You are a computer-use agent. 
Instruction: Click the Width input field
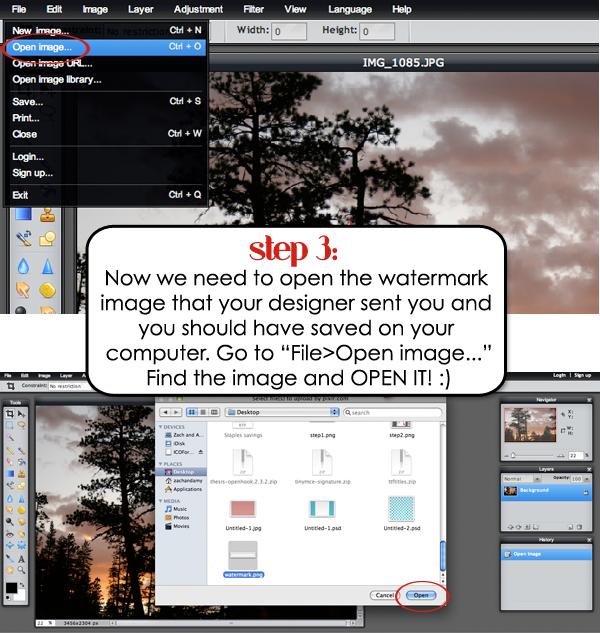pos(289,31)
